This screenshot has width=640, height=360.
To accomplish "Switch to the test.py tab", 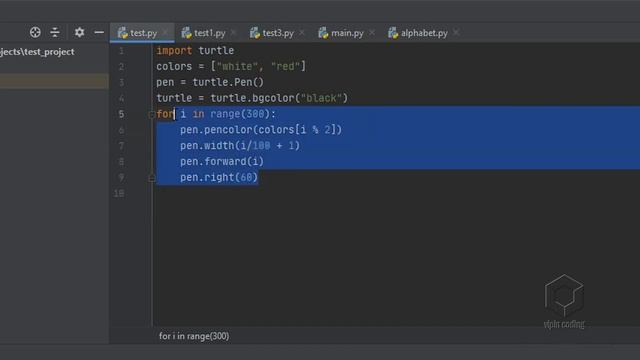I will pyautogui.click(x=143, y=33).
